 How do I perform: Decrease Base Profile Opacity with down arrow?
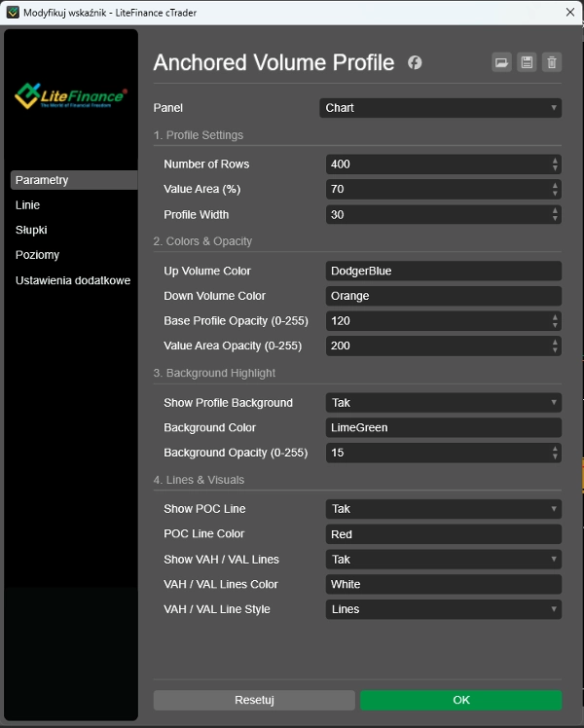(x=555, y=325)
